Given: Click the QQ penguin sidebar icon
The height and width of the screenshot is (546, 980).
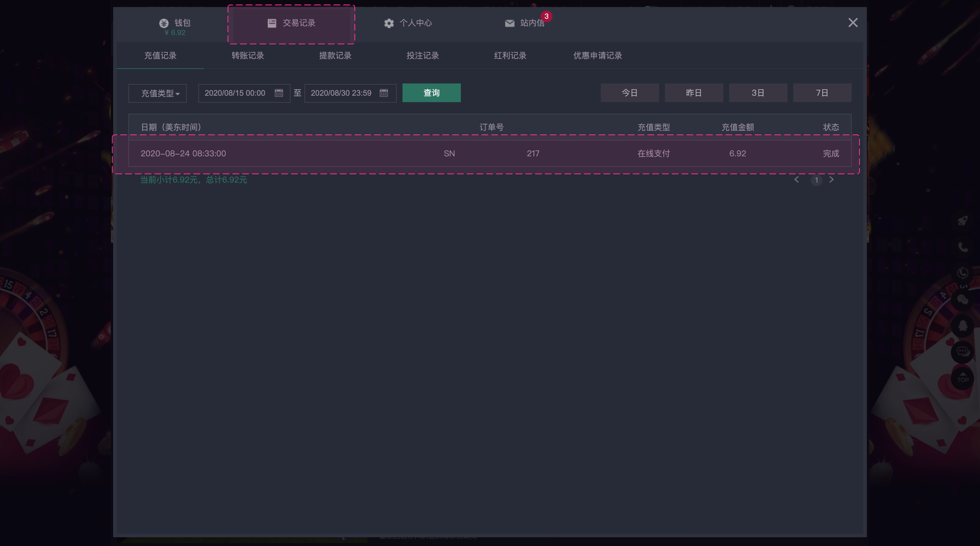Looking at the screenshot, I should 962,326.
